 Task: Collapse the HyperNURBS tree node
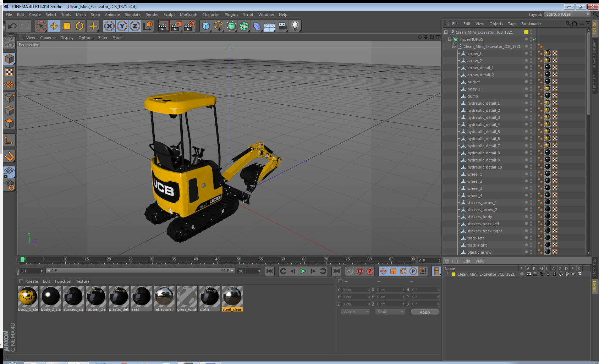click(450, 39)
